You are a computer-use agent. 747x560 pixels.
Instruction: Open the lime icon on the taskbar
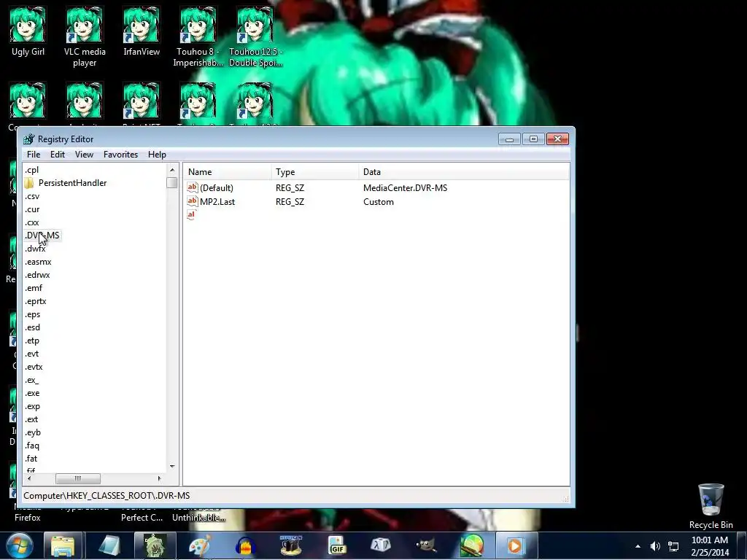pyautogui.click(x=472, y=546)
